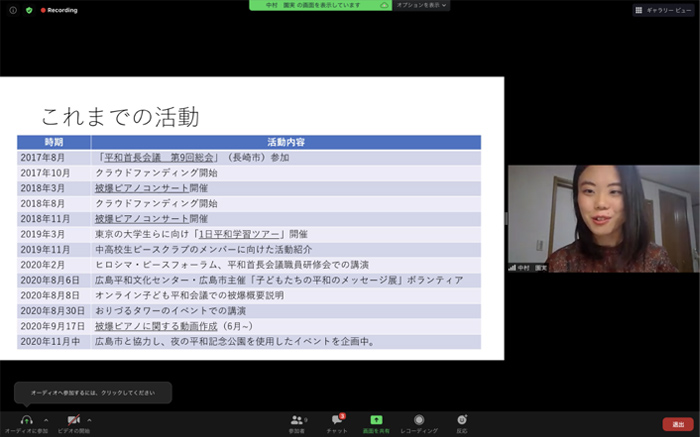
Task: Click the 広島市と協力し activity text
Action: click(235, 341)
